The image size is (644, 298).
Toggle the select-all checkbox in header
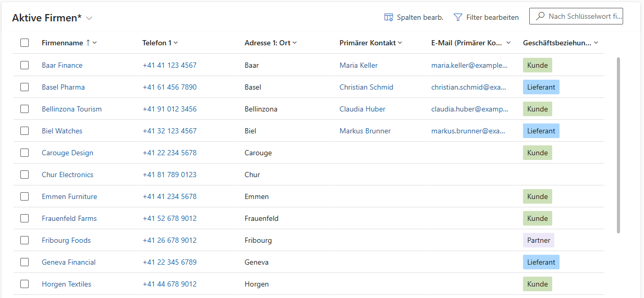pos(25,43)
